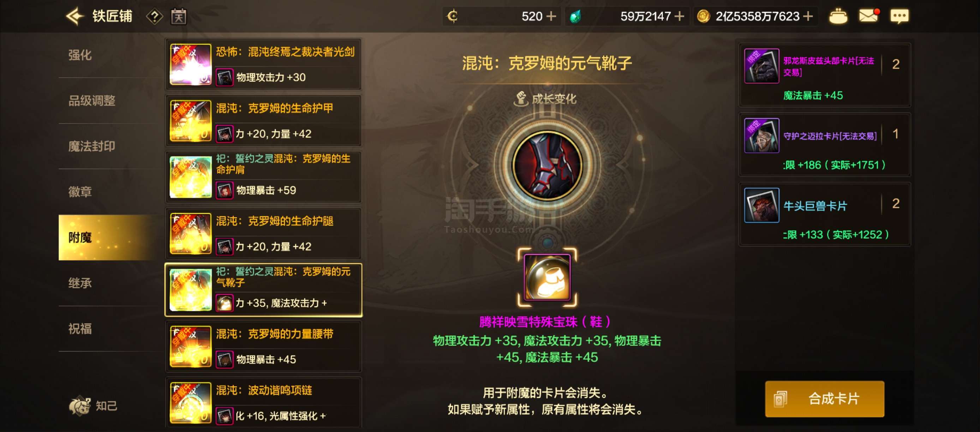Add more to the 520 currency
This screenshot has width=980, height=432.
[x=551, y=16]
